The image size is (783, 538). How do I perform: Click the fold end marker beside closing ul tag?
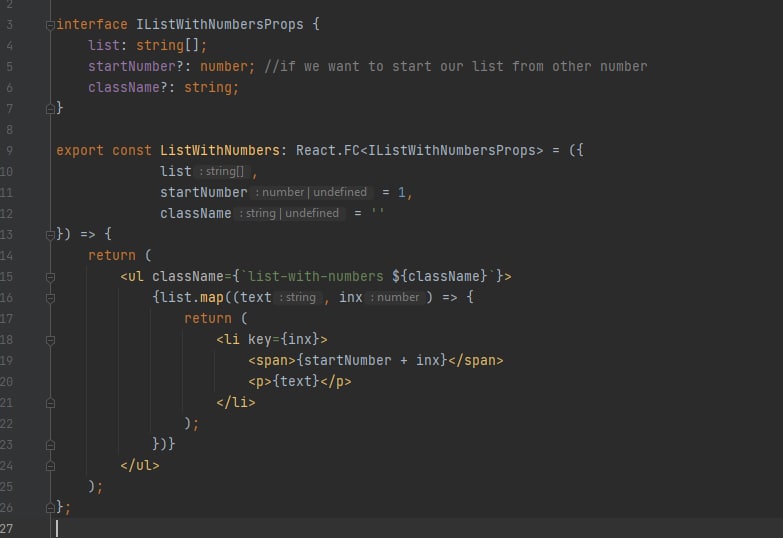coord(50,466)
